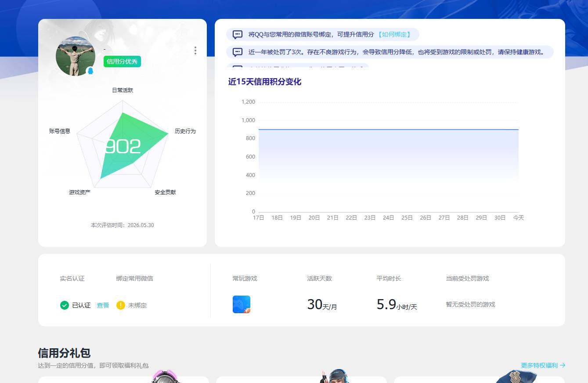Click the 30天/月 active days value

click(x=322, y=304)
